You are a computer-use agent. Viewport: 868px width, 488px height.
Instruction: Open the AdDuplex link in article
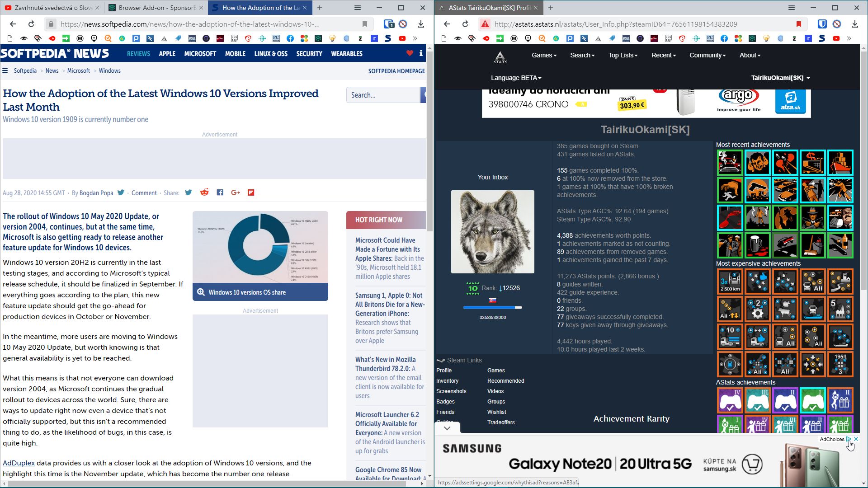(19, 463)
